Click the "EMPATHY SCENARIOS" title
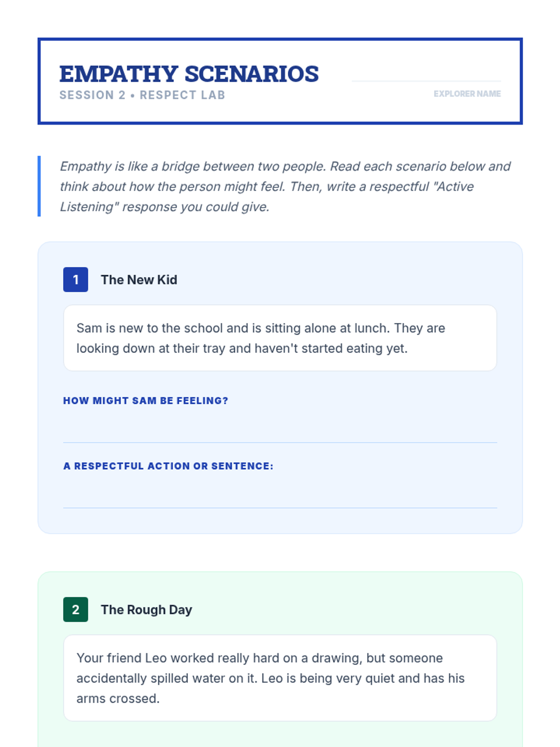This screenshot has width=560, height=747. 189,74
